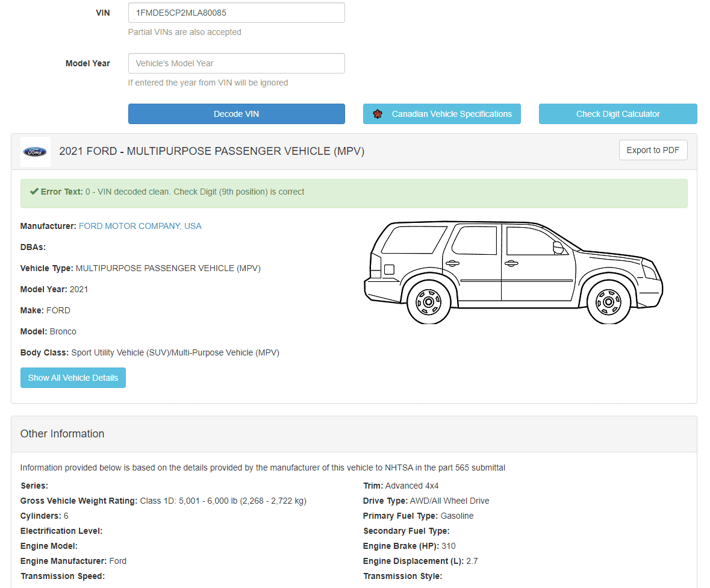Show all vehicle details

73,378
